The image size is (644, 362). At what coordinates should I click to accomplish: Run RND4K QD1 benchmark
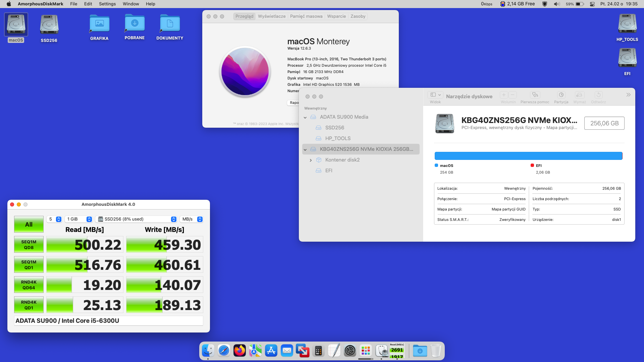(29, 305)
